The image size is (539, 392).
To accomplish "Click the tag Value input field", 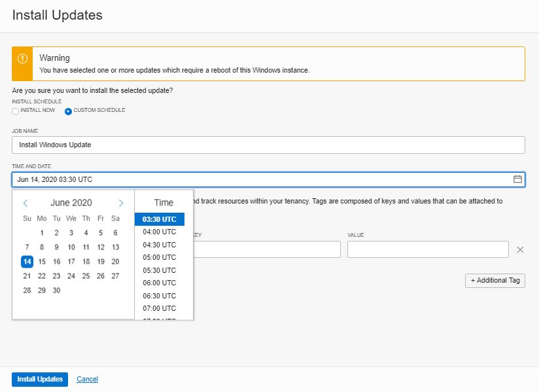I will 428,249.
